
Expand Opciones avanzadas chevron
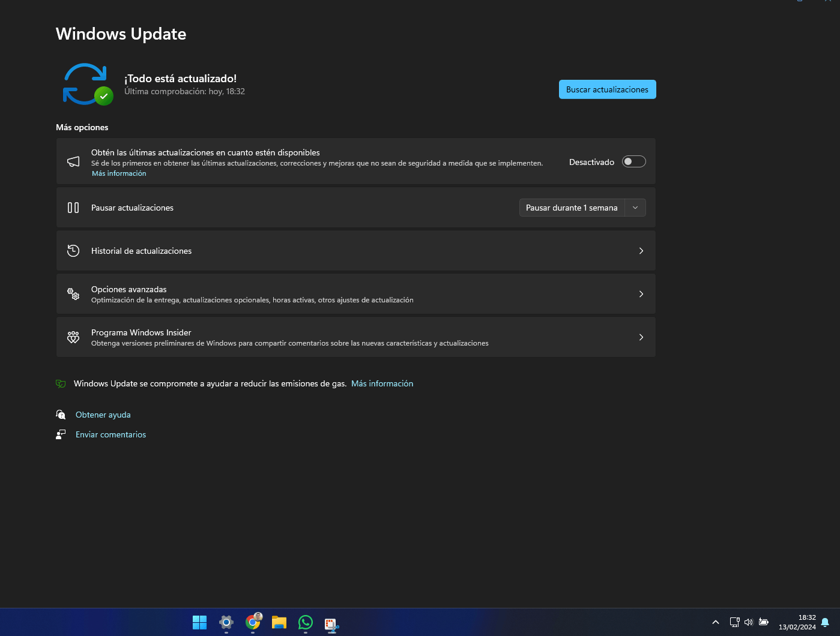point(641,294)
